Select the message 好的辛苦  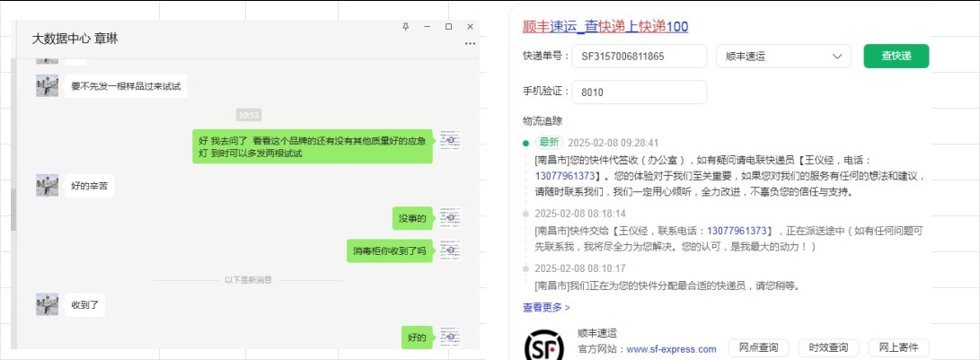coord(89,186)
